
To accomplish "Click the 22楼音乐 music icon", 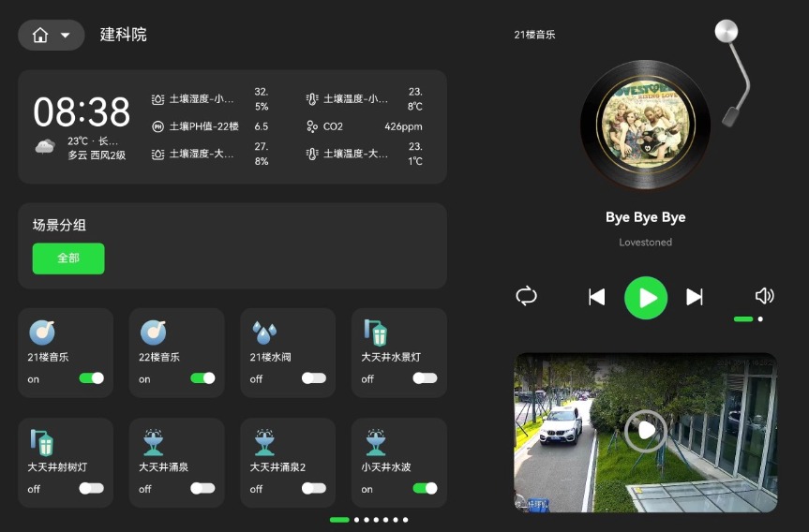I will point(153,332).
